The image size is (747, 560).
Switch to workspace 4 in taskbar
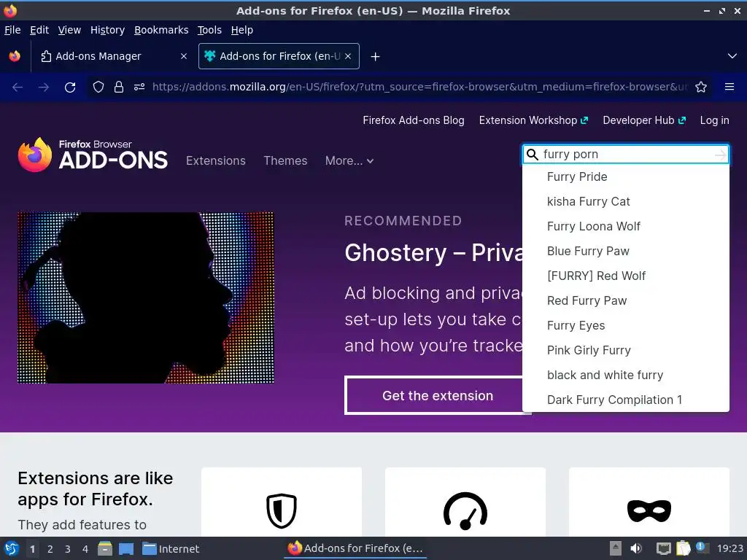coord(85,549)
